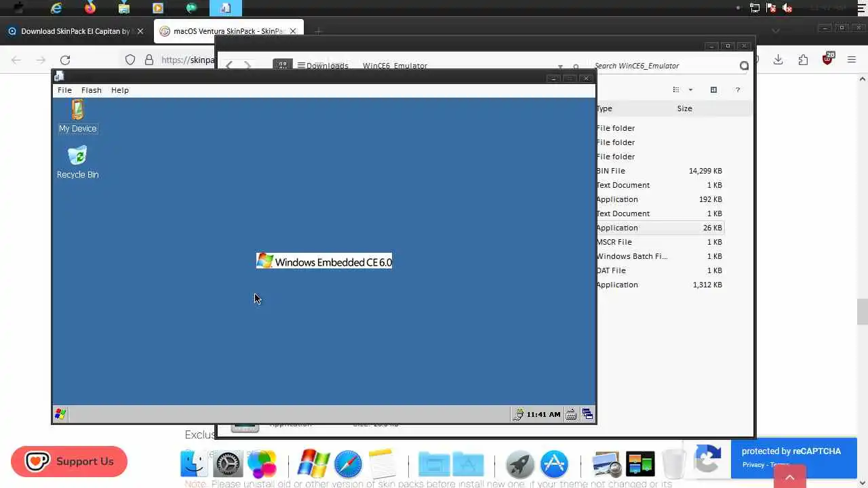Open Finder in the dock
Image resolution: width=868 pixels, height=488 pixels.
194,464
